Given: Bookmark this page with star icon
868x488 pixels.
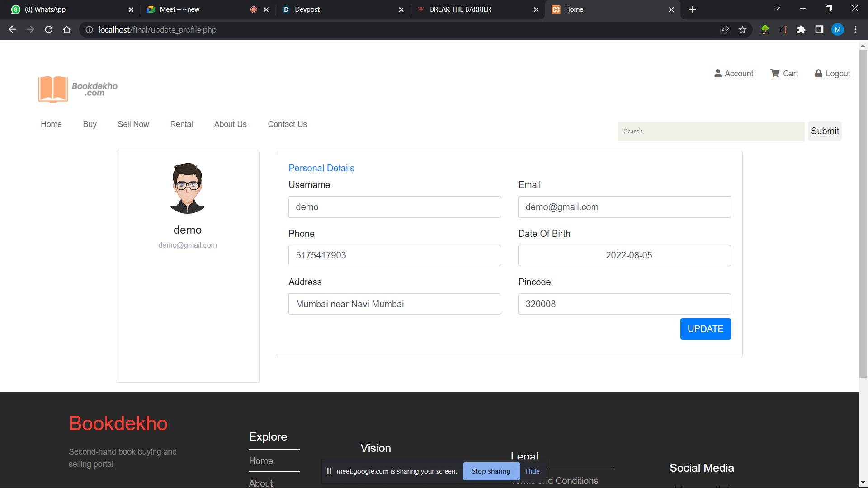Looking at the screenshot, I should coord(742,30).
